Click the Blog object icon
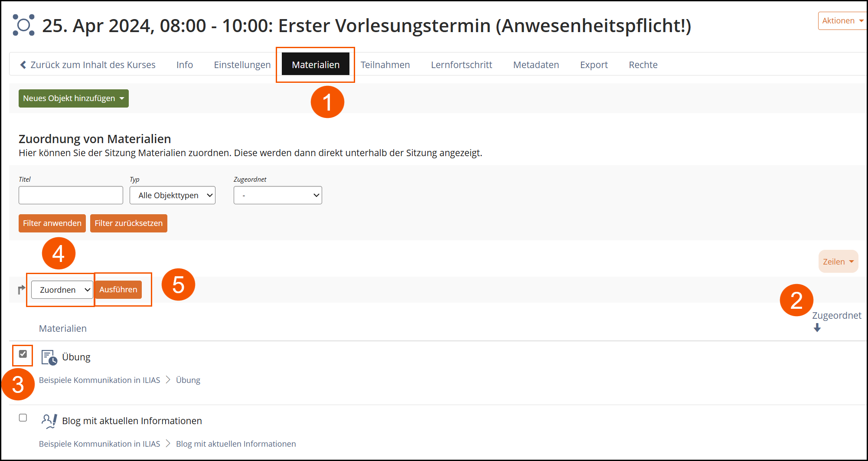 (49, 421)
